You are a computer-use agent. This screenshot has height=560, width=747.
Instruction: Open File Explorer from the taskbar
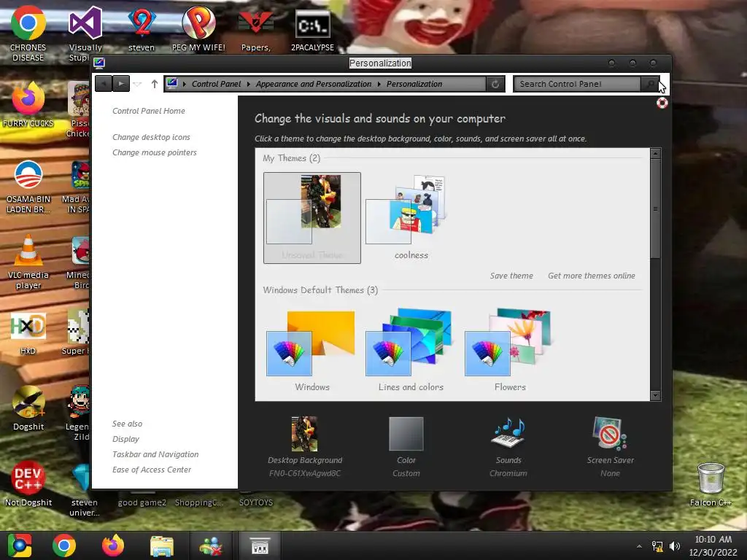pyautogui.click(x=162, y=546)
